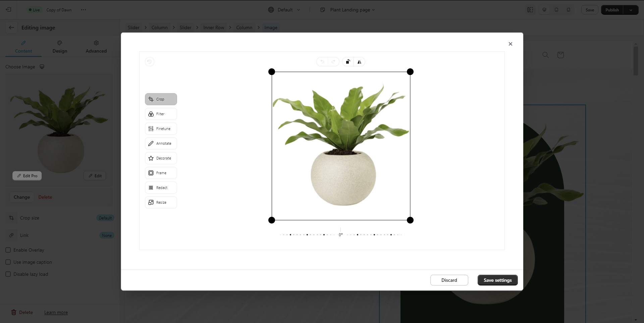Select the Crop tool

point(161,99)
